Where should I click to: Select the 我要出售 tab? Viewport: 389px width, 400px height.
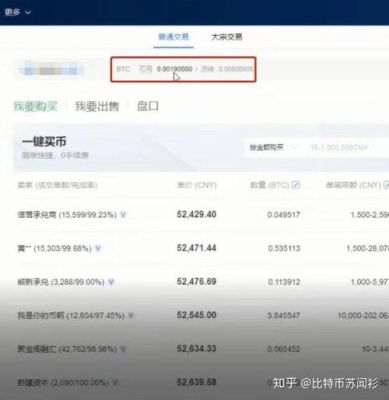coord(97,106)
